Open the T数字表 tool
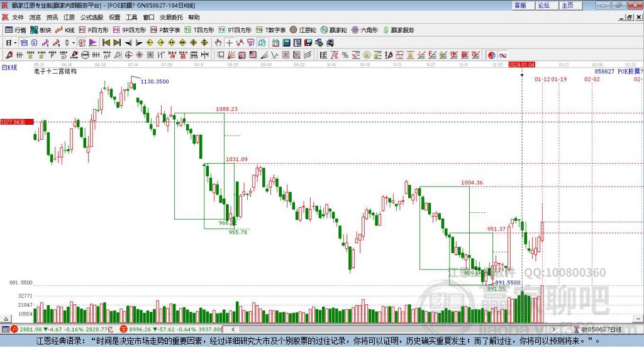 click(270, 30)
